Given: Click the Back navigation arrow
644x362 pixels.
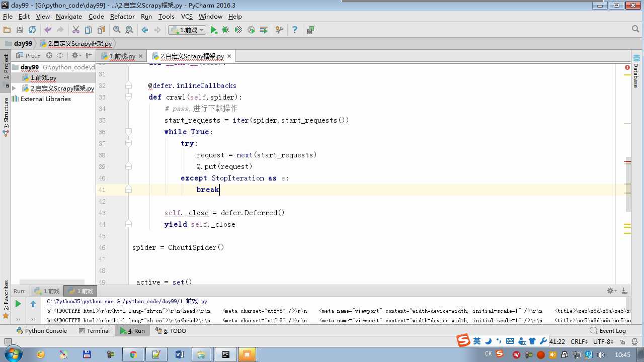Looking at the screenshot, I should coord(145,30).
